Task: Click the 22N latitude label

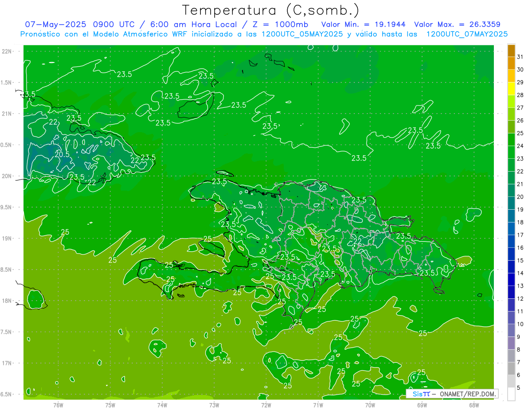Action: click(x=7, y=51)
